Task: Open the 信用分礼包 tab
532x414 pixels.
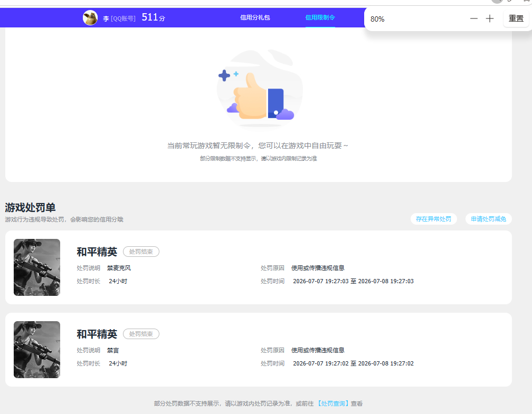Action: pos(255,17)
